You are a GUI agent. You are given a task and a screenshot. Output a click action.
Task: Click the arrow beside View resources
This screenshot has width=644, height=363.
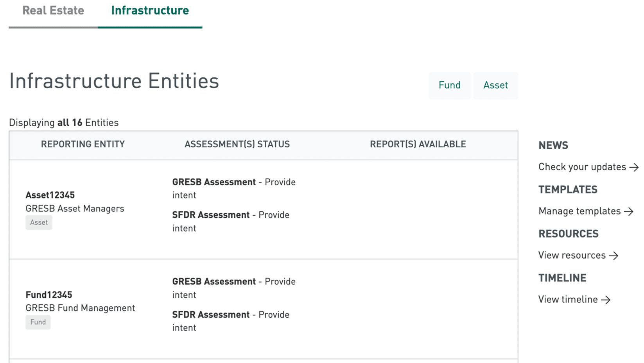[x=614, y=256]
